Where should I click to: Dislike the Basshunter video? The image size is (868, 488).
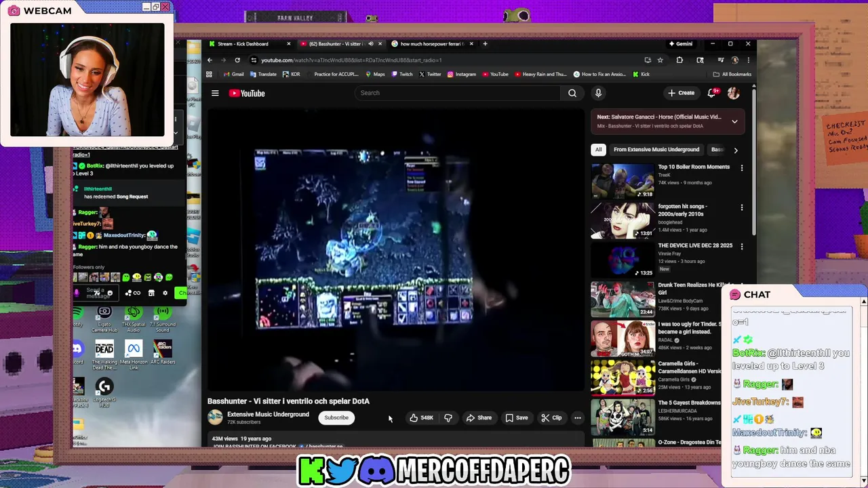pos(448,418)
